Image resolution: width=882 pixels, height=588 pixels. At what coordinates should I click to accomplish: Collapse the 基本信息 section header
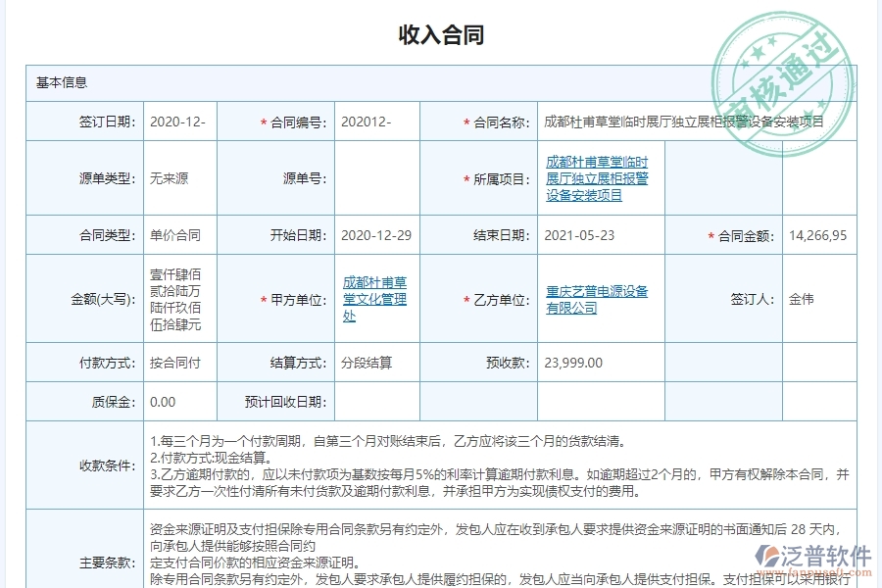(60, 82)
